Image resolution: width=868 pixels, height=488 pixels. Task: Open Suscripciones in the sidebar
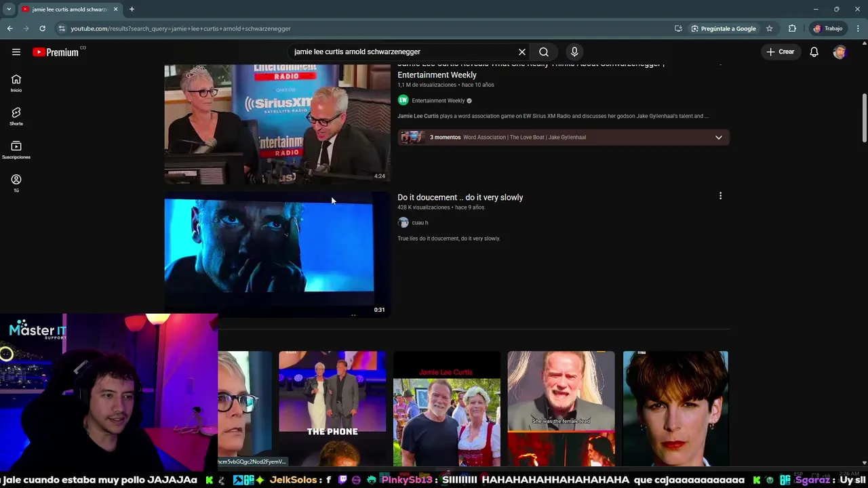coord(16,150)
